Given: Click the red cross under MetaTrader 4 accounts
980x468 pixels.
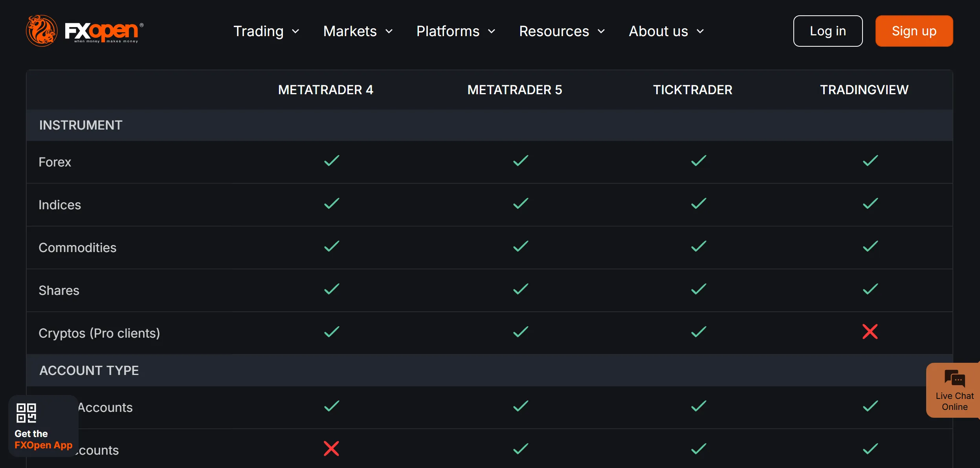Looking at the screenshot, I should coord(331,448).
